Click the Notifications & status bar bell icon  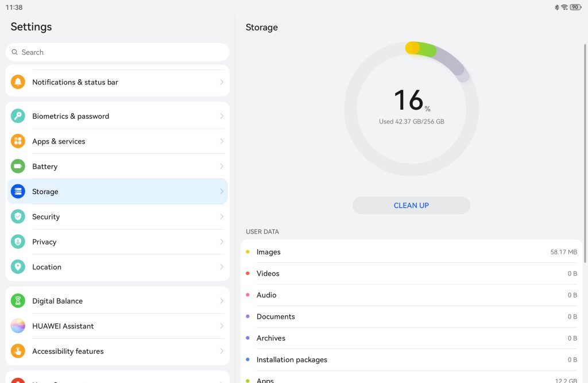point(18,82)
